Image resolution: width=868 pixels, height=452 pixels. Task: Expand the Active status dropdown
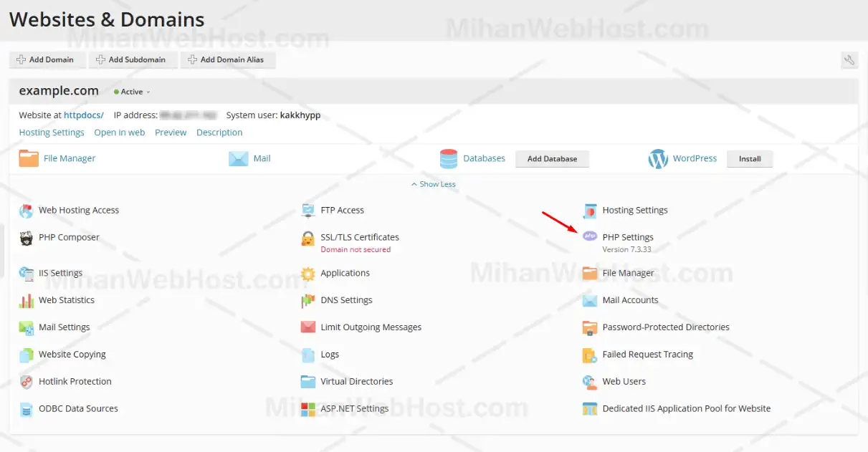[131, 91]
